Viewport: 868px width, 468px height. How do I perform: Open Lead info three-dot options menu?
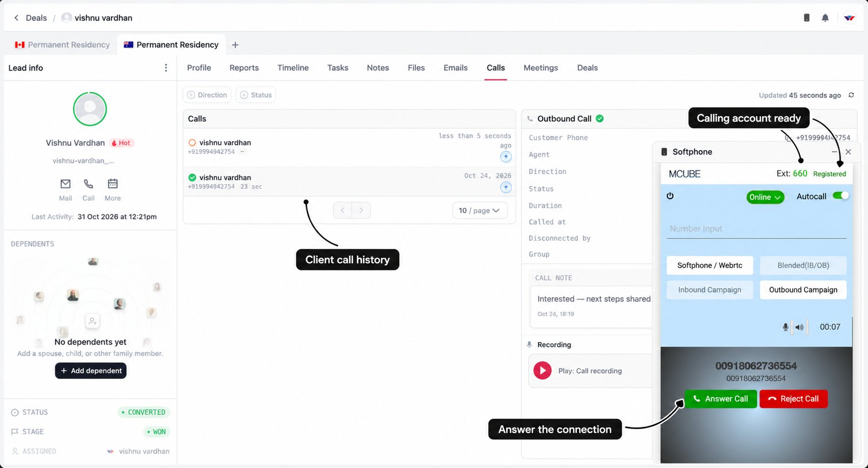166,68
